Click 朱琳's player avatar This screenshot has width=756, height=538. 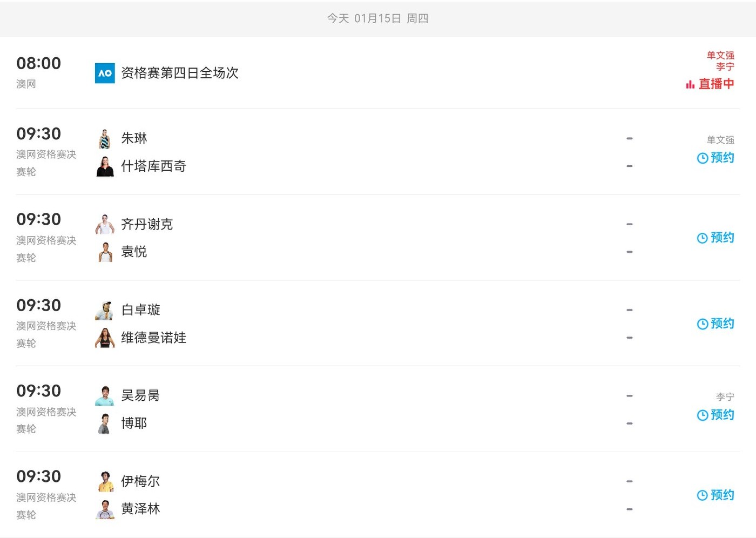pyautogui.click(x=105, y=139)
